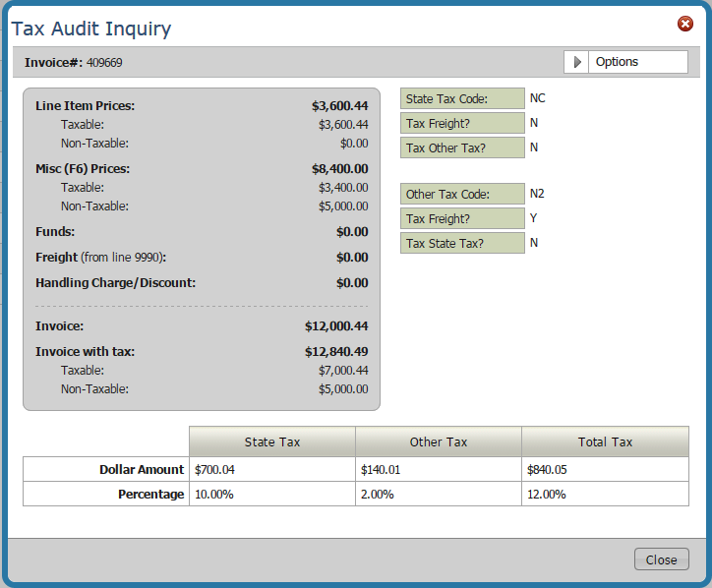The width and height of the screenshot is (712, 588).
Task: Click the Other Tax Code label
Action: [462, 195]
